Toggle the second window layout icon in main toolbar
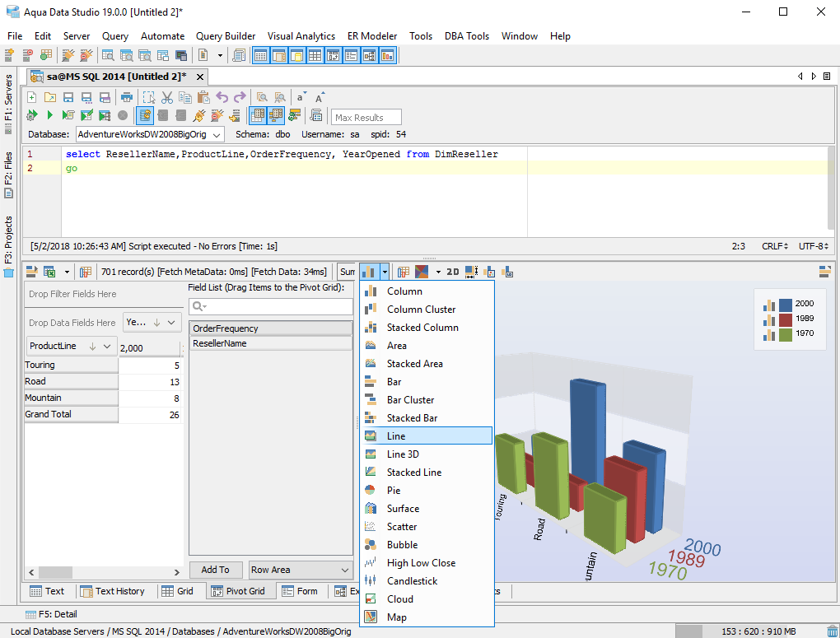The width and height of the screenshot is (840, 638). click(279, 55)
